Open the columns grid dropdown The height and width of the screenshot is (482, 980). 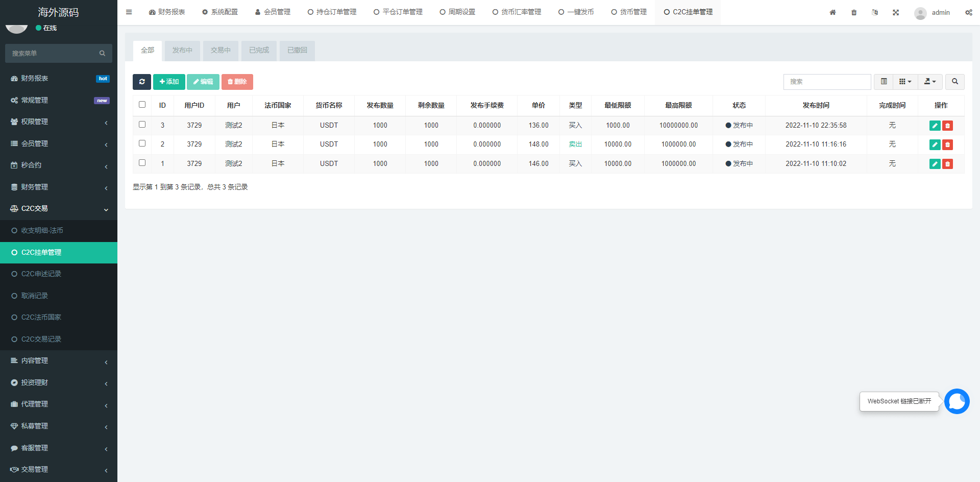coord(905,82)
